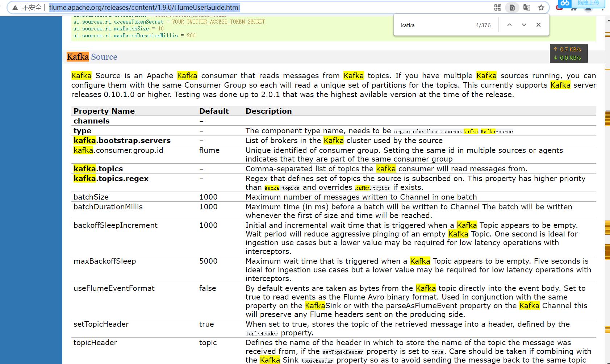
Task: Click default value 5000 for maxBackoffSleep
Action: 208,261
